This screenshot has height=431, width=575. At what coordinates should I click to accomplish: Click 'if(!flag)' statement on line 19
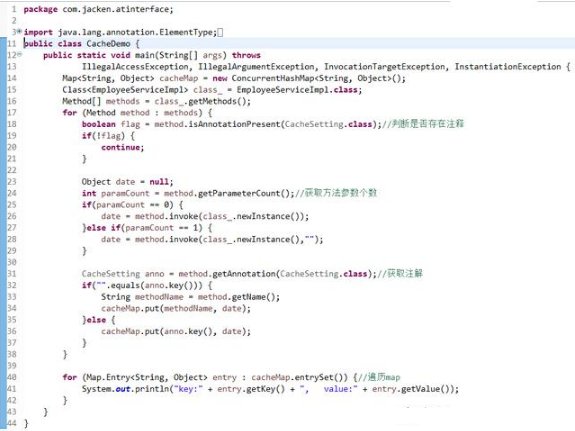point(103,136)
